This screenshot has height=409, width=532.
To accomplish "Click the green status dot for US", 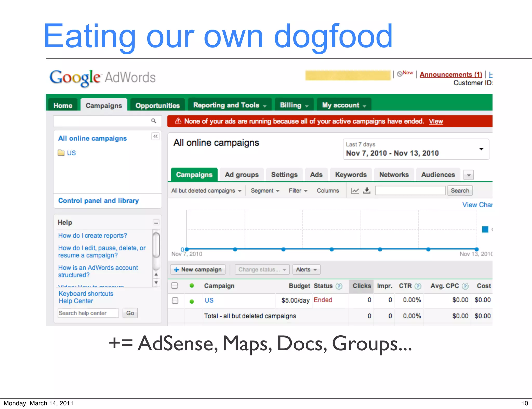I will pos(192,301).
